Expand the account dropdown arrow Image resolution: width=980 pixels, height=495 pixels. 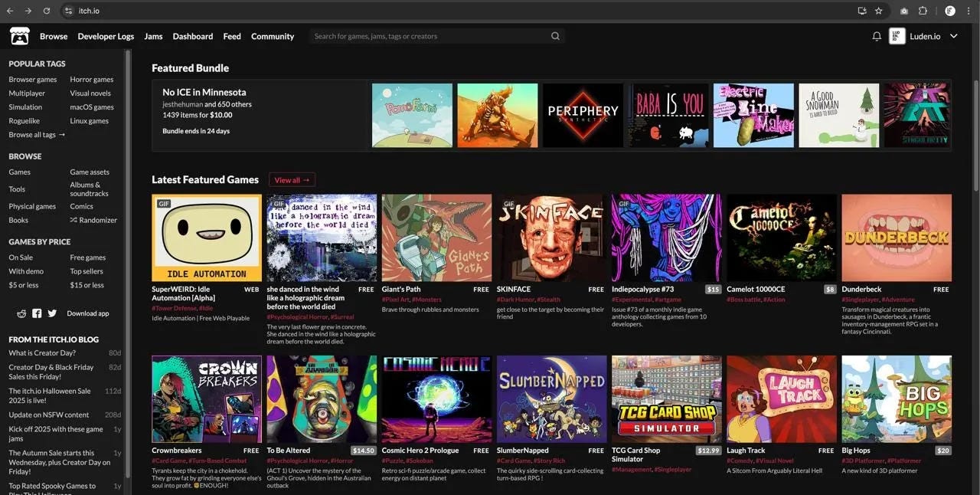pos(954,36)
